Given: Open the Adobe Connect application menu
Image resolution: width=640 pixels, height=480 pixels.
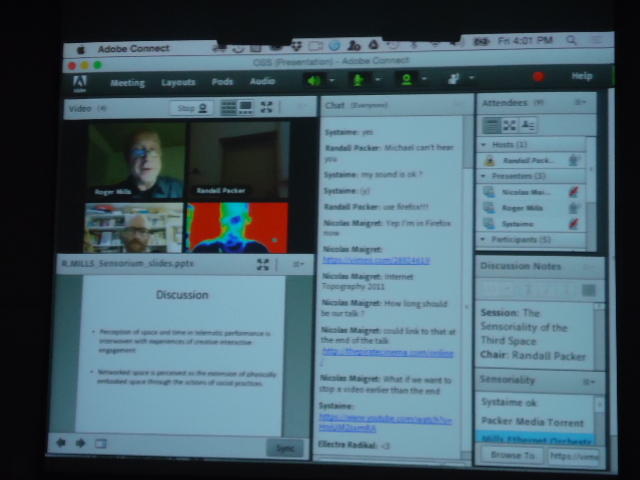Looking at the screenshot, I should (x=133, y=49).
